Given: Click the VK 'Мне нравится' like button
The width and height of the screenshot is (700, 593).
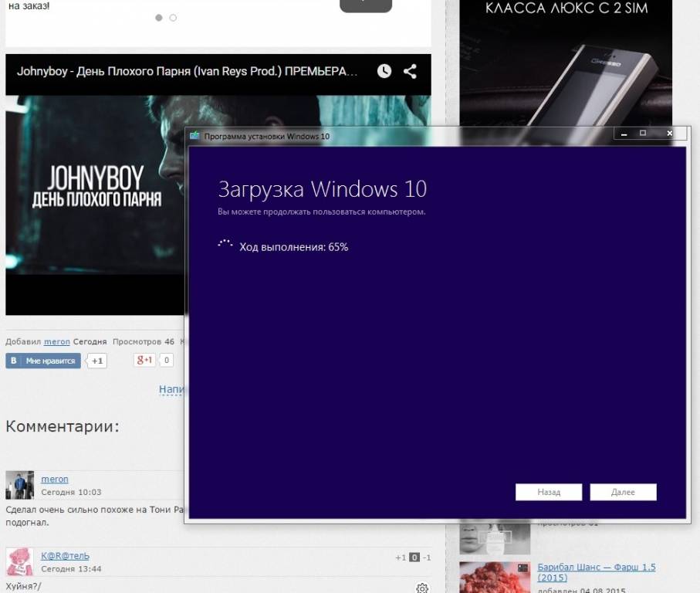Looking at the screenshot, I should pos(43,361).
